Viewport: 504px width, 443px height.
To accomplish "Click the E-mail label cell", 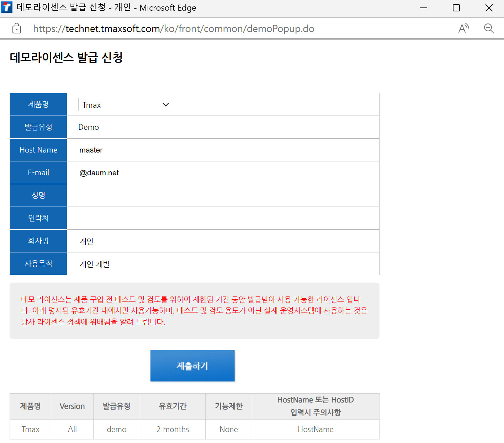I will tap(38, 173).
